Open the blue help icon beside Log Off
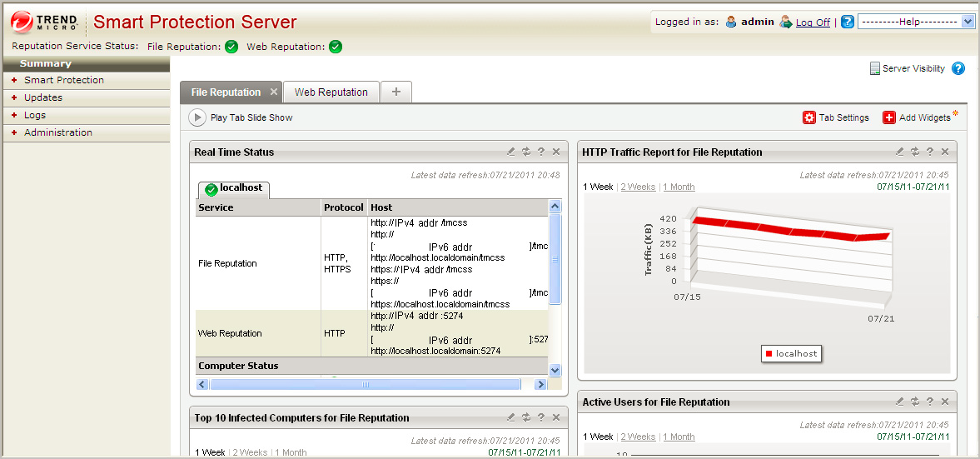This screenshot has height=459, width=980. 848,22
